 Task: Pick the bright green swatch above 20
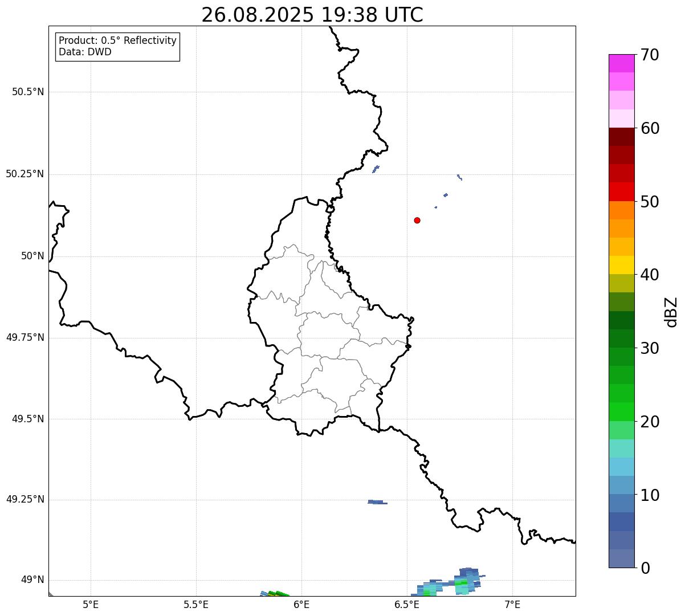[621, 411]
